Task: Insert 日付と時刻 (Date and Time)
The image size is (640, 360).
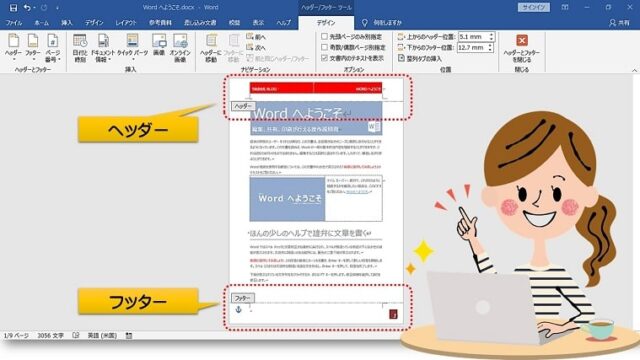Action: coord(80,47)
